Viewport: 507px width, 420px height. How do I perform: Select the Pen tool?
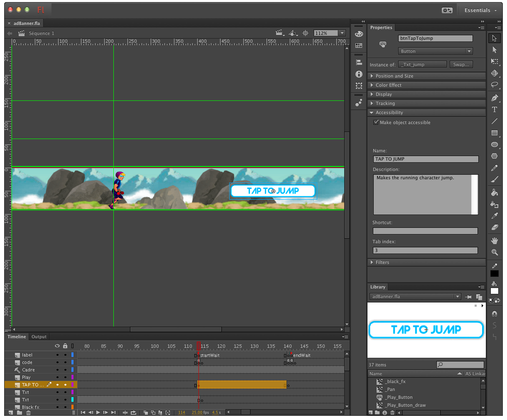point(494,98)
